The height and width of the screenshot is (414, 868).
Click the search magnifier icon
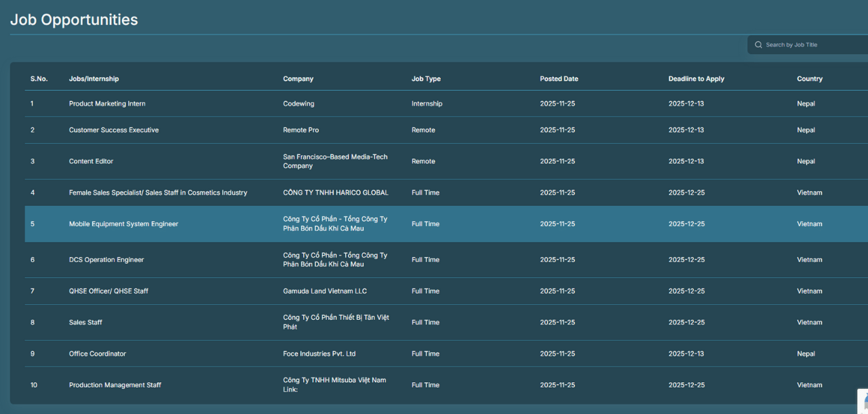click(x=758, y=45)
